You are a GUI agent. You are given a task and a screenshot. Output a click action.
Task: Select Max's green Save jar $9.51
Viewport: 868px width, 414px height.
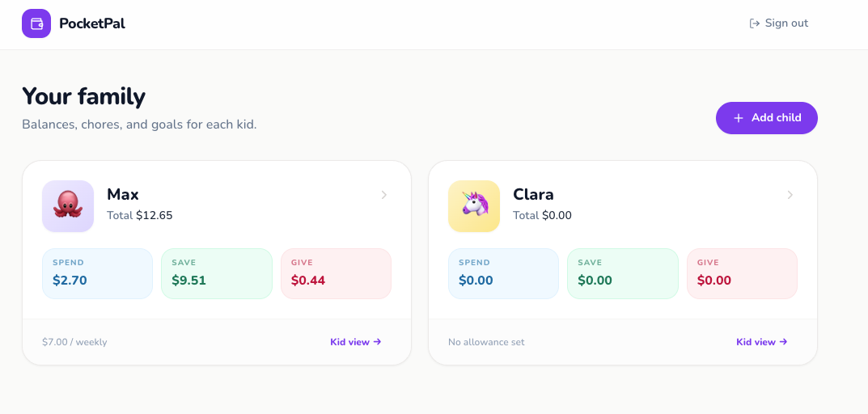tap(217, 273)
